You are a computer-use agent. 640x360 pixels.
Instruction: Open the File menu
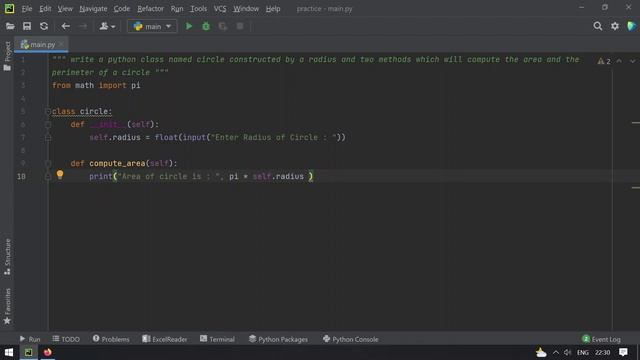tap(27, 9)
